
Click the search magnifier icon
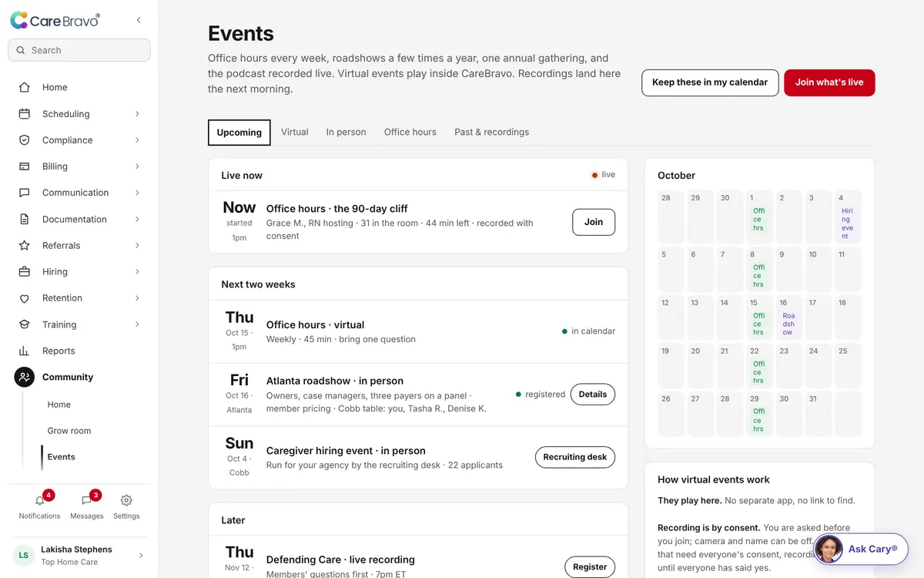tap(21, 50)
